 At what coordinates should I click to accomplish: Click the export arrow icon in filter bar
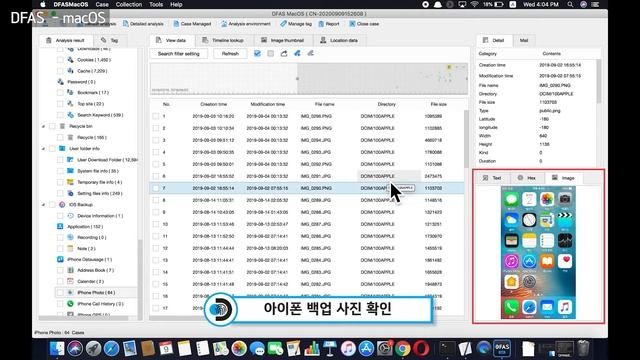[284, 53]
